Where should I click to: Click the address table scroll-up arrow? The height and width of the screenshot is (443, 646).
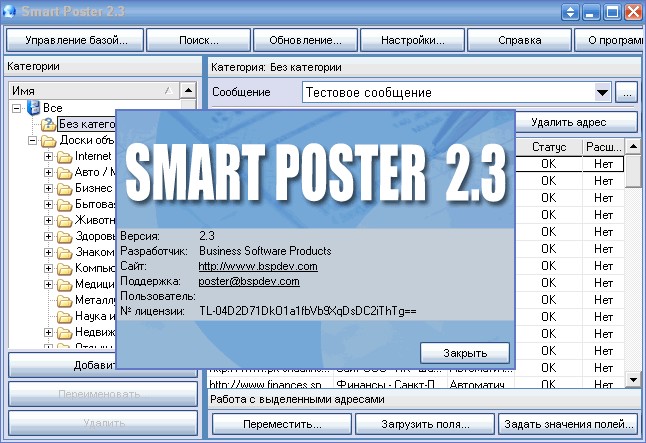coord(633,146)
